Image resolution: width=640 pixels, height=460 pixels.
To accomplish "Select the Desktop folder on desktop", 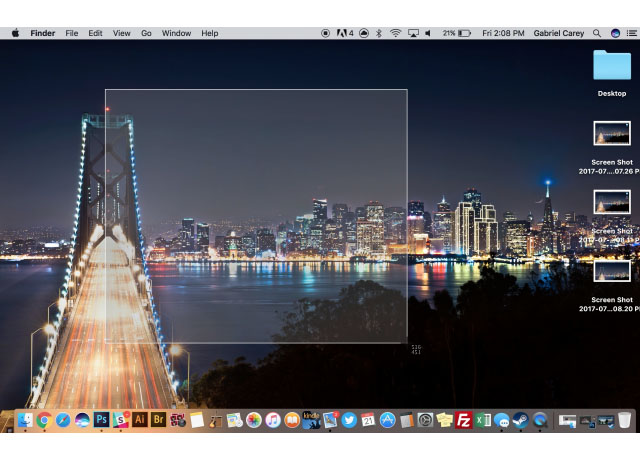I will pyautogui.click(x=612, y=66).
